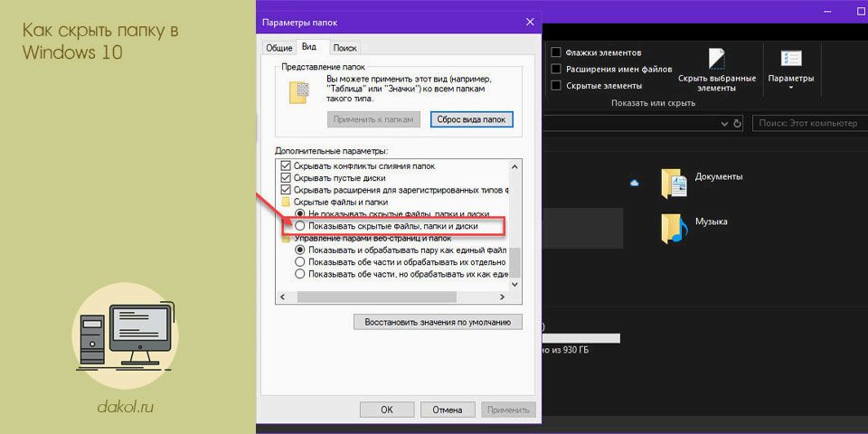Select Показывать обе части и обрабатывать отдельно
868x434 pixels.
click(299, 262)
